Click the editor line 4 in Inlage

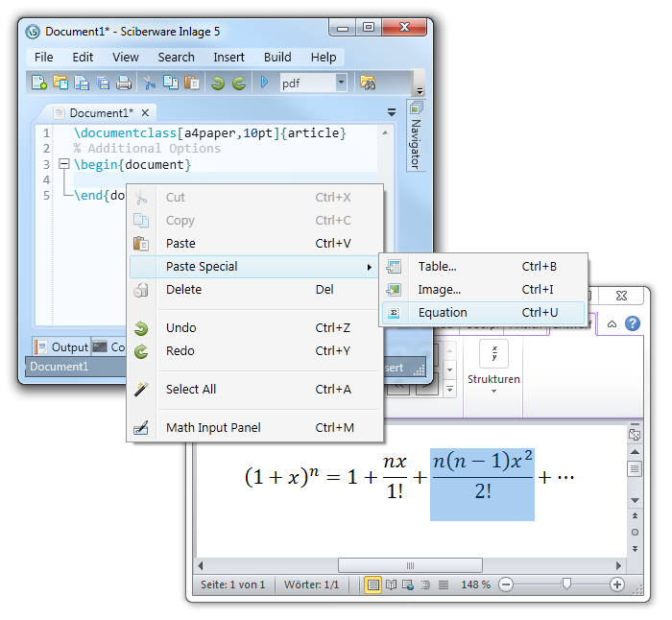coord(225,180)
